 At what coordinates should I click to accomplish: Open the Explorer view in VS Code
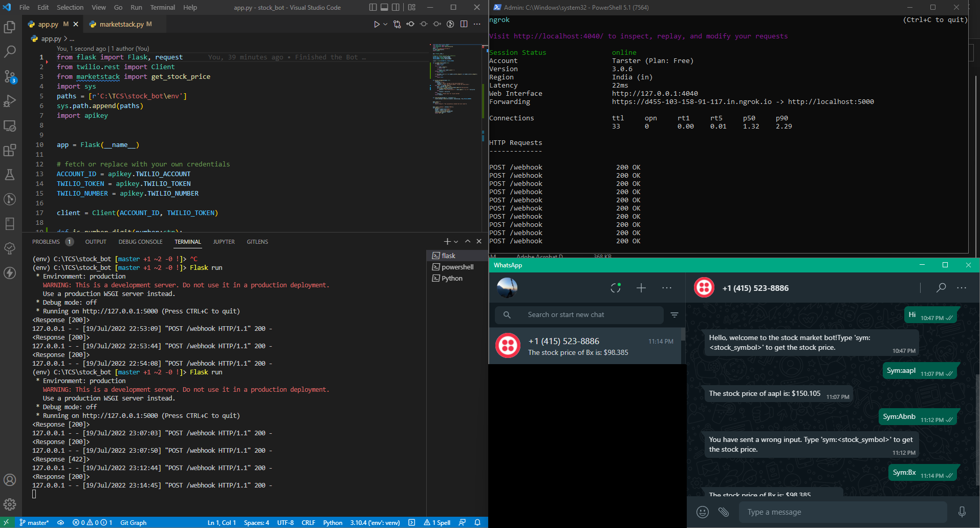(10, 27)
